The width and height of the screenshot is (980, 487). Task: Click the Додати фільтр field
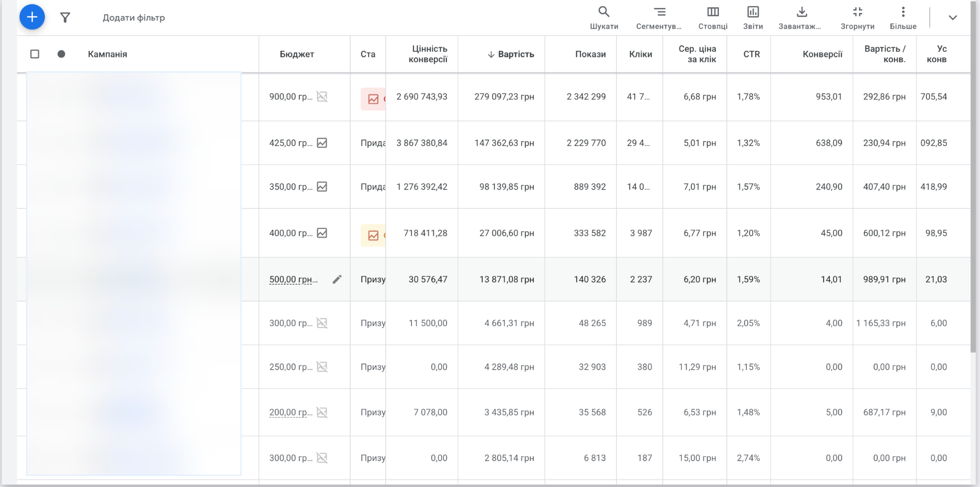(134, 18)
